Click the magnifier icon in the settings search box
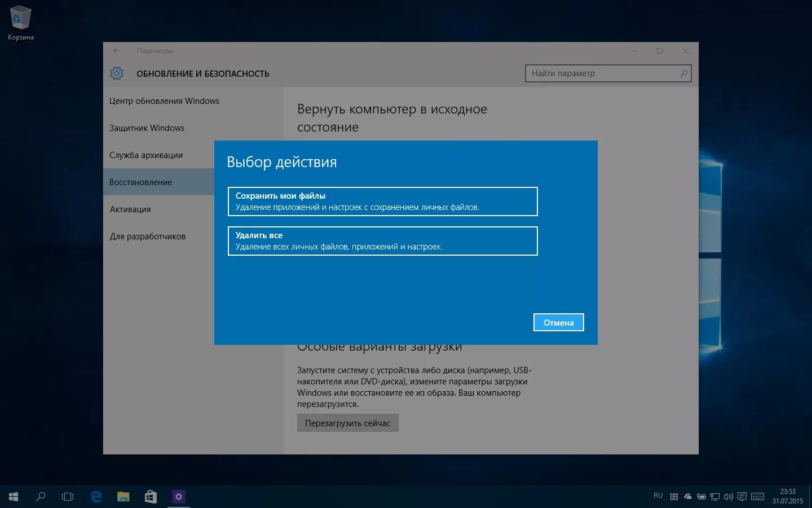812x508 pixels. coord(683,73)
